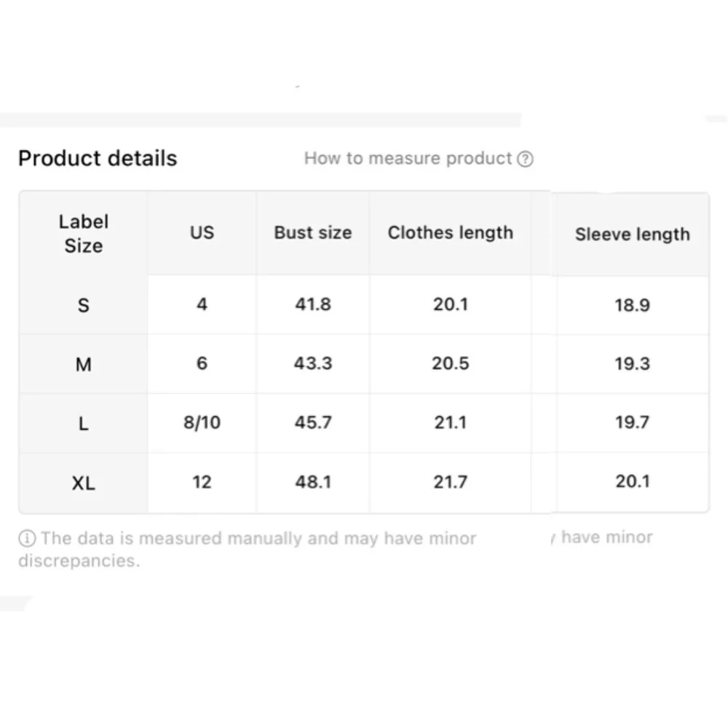The width and height of the screenshot is (728, 728).
Task: Select the 19.7 sleeve length cell
Action: pyautogui.click(x=632, y=422)
